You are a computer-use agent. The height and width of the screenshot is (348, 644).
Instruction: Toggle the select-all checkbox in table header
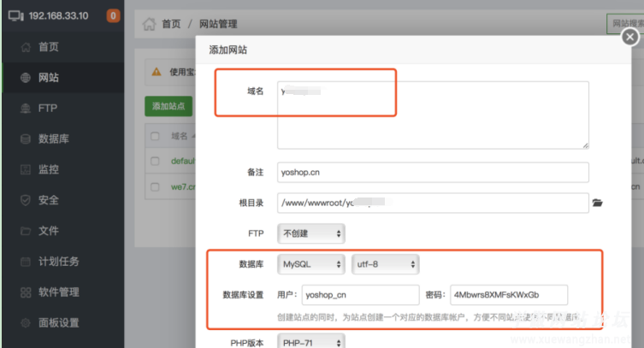pyautogui.click(x=155, y=136)
